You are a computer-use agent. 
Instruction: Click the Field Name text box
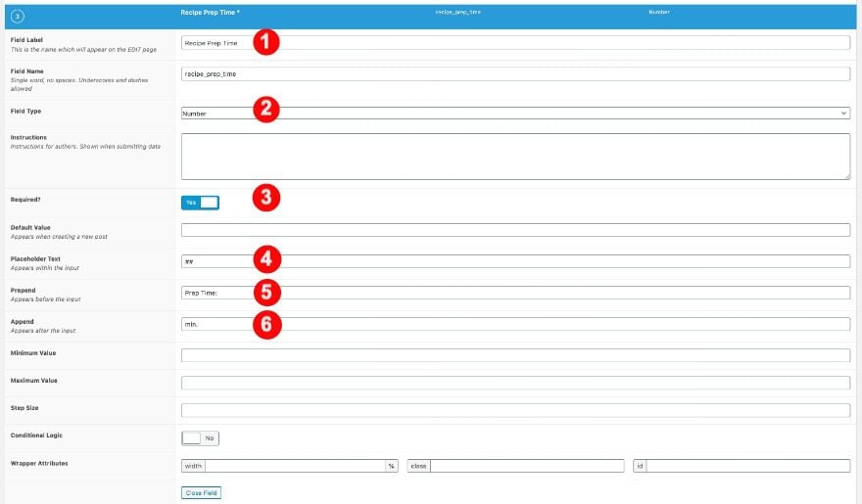(515, 73)
